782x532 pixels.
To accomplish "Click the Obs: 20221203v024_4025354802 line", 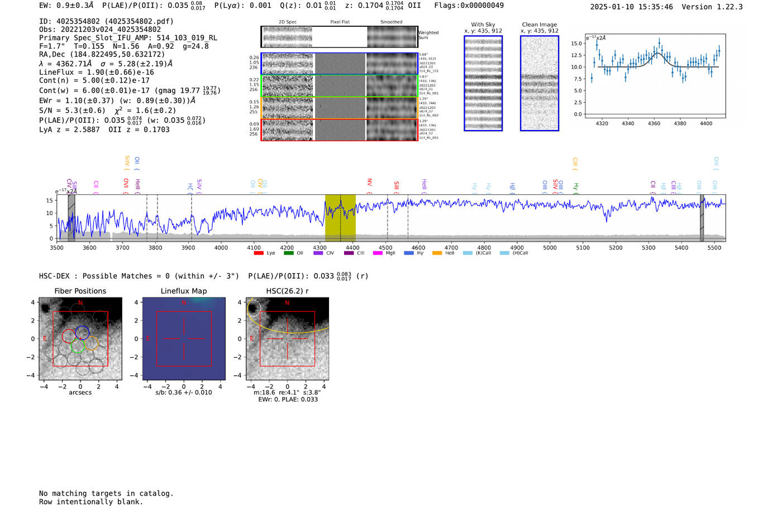I will pos(100,30).
